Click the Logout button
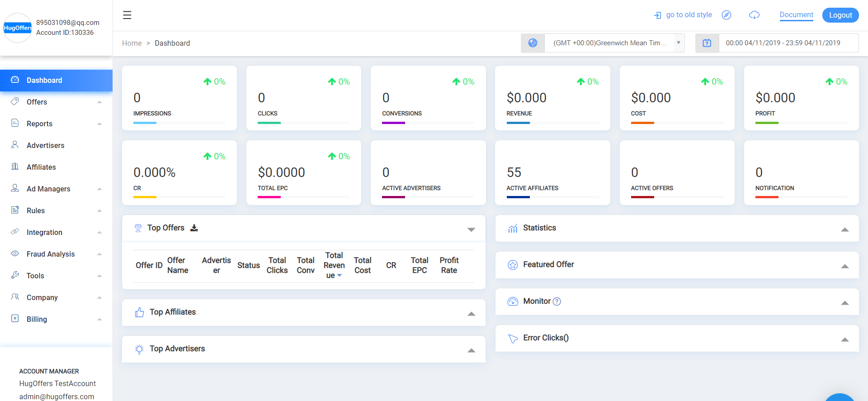 pos(840,15)
